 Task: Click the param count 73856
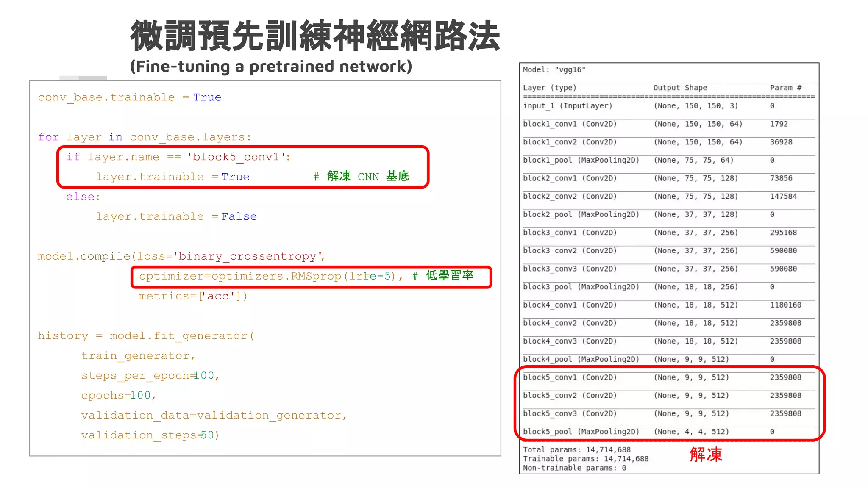click(x=781, y=178)
